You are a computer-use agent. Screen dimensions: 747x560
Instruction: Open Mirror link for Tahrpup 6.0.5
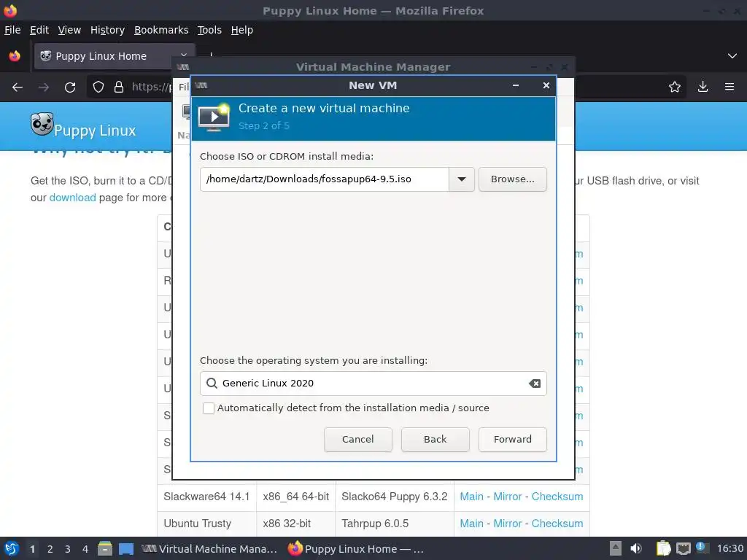click(508, 524)
